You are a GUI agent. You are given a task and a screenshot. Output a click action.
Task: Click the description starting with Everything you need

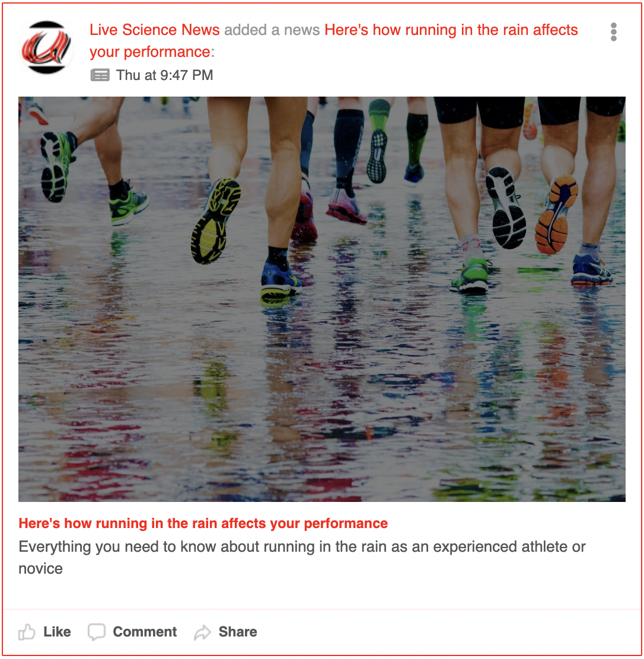pyautogui.click(x=302, y=557)
